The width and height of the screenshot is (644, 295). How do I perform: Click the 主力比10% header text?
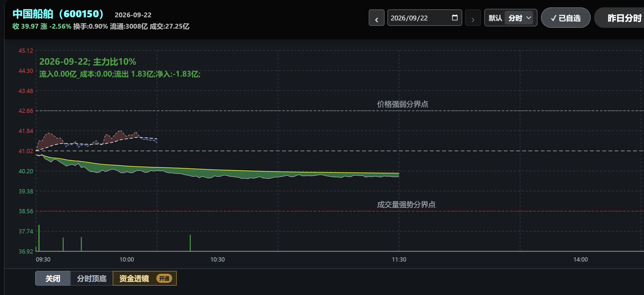(114, 62)
